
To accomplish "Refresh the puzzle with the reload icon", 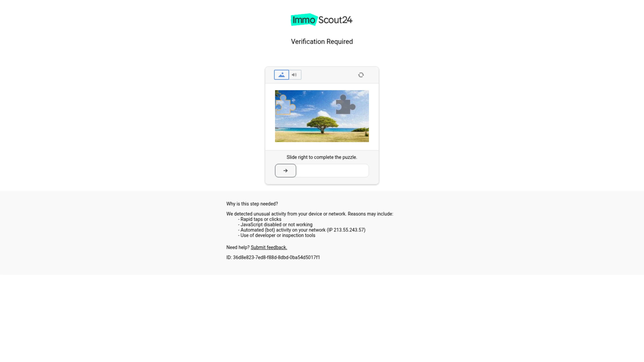I will 361,75.
